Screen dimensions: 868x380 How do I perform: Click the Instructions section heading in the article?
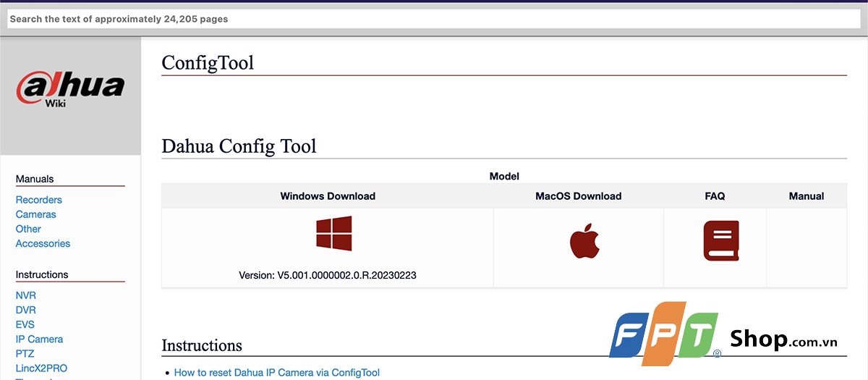click(202, 345)
